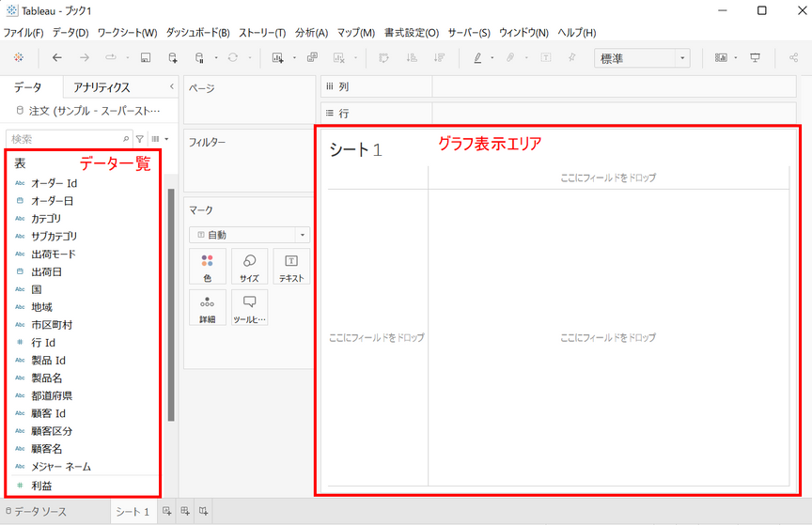Click the new worksheet chart icon

coord(278,57)
